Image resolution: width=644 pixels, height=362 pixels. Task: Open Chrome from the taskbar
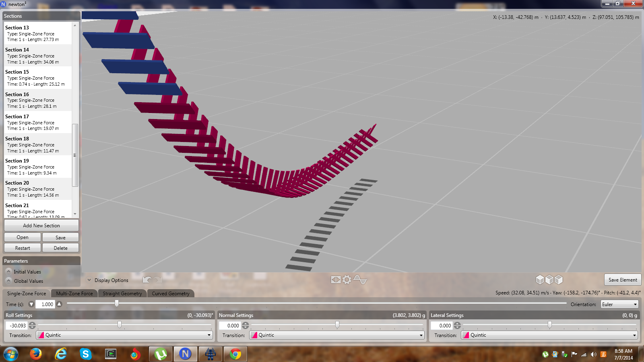[235, 354]
